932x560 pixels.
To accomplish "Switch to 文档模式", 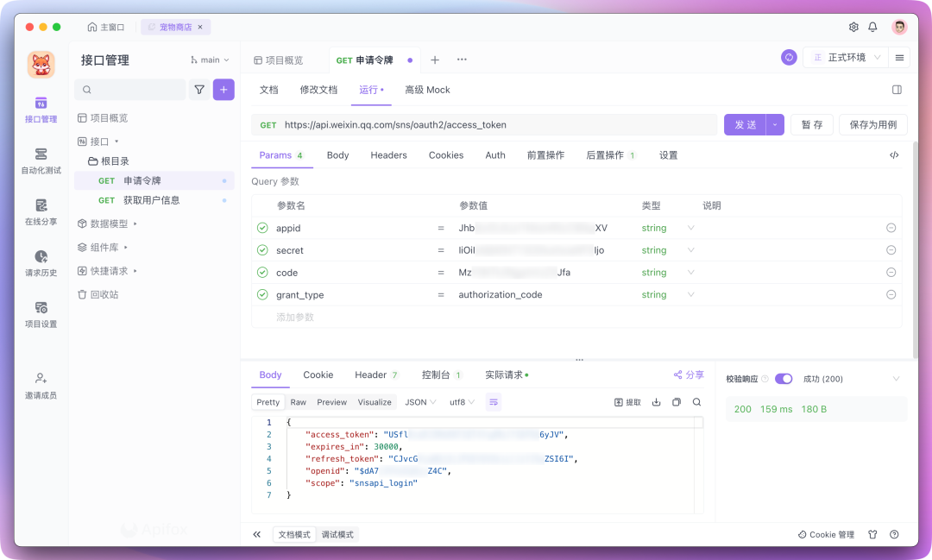I will tap(294, 534).
